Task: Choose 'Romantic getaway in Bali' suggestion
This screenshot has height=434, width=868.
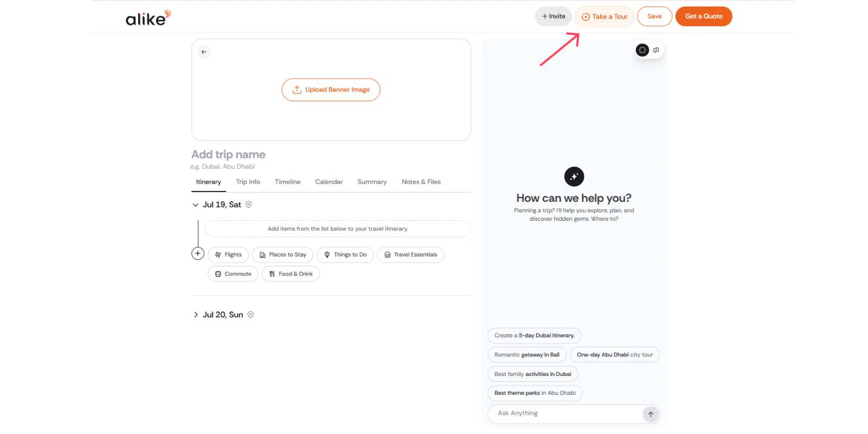Action: click(527, 355)
